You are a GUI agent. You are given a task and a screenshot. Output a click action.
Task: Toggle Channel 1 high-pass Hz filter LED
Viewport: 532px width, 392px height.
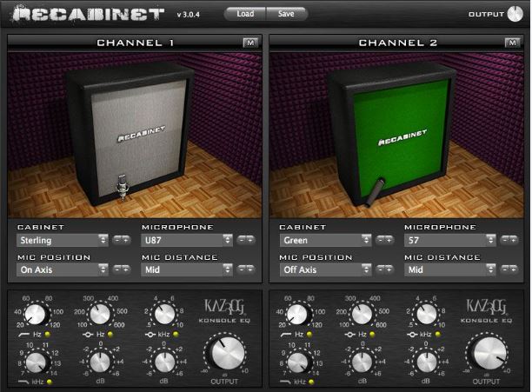click(x=48, y=335)
